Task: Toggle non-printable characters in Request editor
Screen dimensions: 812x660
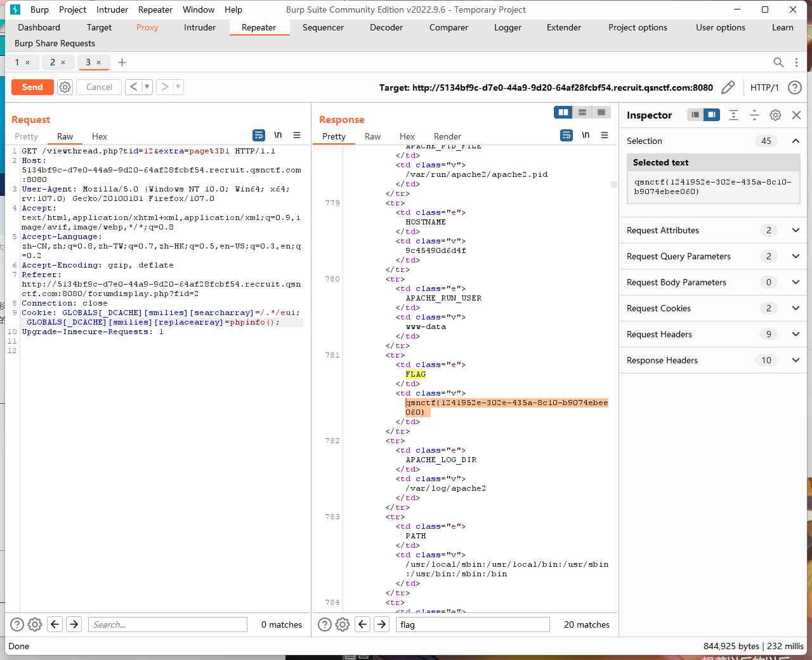Action: (x=278, y=135)
